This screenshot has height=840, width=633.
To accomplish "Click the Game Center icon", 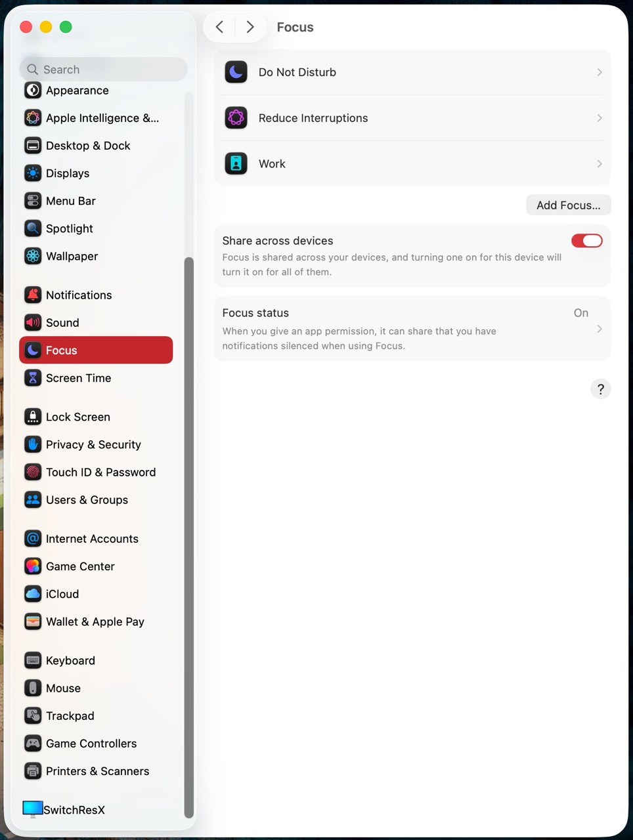I will tap(33, 566).
